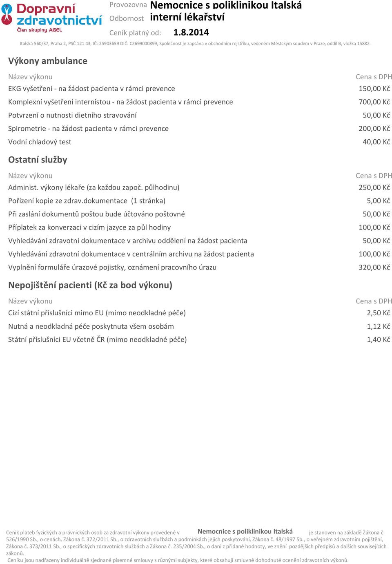Click first 'Cena s DPH' column header

coord(374,77)
